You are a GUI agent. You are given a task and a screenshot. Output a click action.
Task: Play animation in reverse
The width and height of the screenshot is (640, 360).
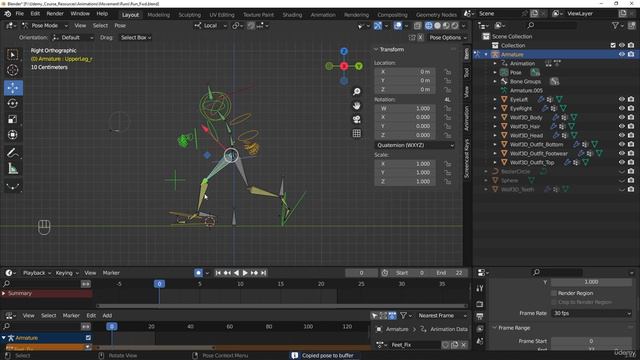236,273
